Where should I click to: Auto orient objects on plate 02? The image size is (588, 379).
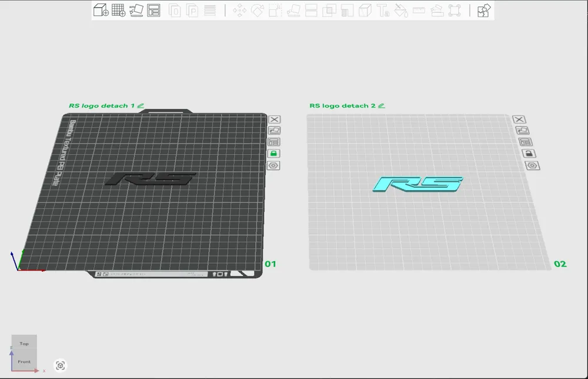[522, 131]
